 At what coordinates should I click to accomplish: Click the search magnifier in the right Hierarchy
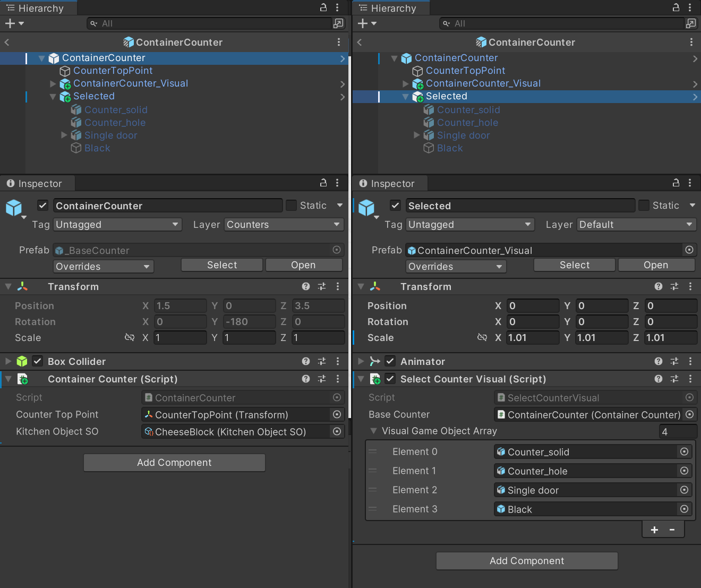tap(447, 23)
